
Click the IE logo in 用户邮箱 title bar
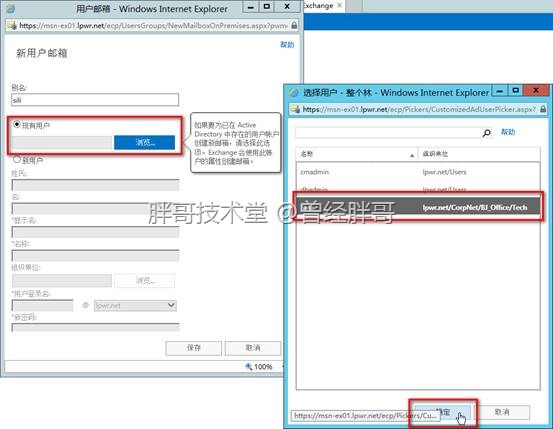(11, 8)
